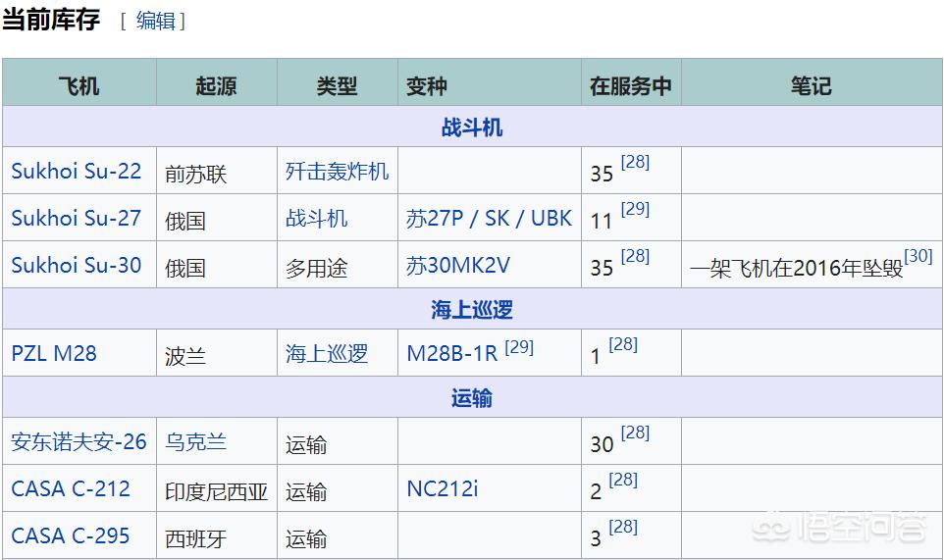
Task: Open the 苏27P / SK / UBK variant link
Action: (x=489, y=218)
